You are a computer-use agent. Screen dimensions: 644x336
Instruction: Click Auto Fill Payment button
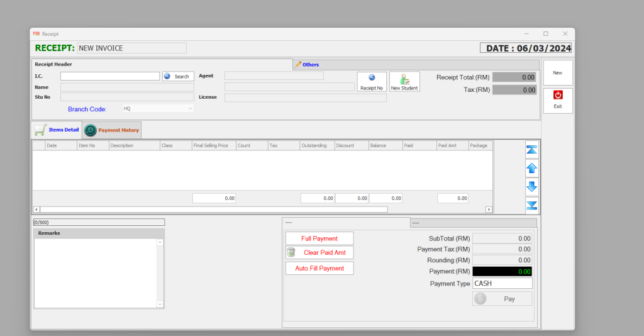tap(319, 268)
